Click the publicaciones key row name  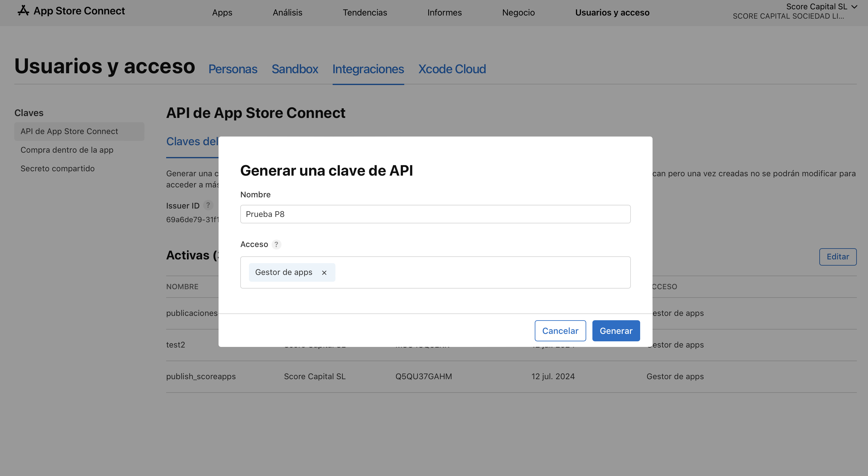click(x=192, y=313)
